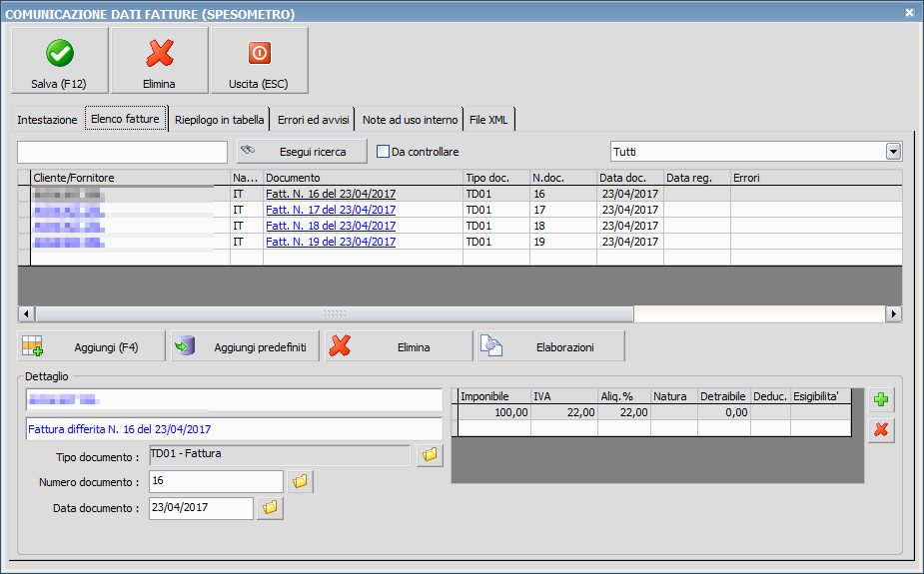The width and height of the screenshot is (924, 574).
Task: Click the grid's left scroll arrow
Action: point(26,313)
